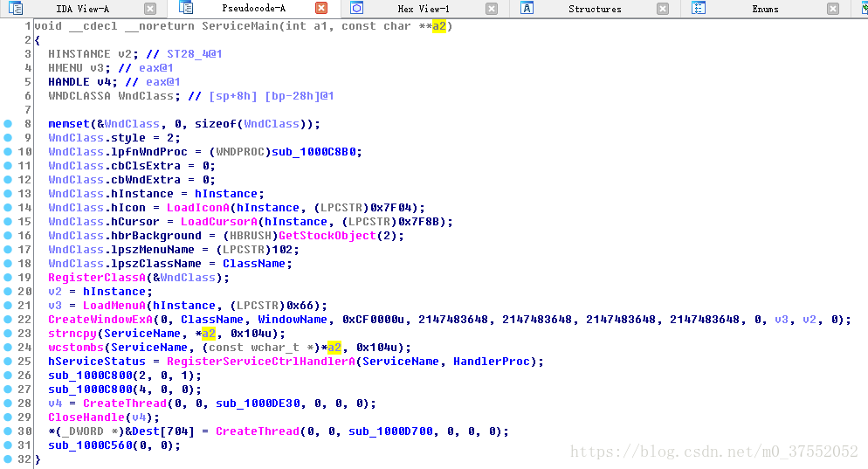Select memset on line 8
The image size is (868, 469).
coord(69,124)
